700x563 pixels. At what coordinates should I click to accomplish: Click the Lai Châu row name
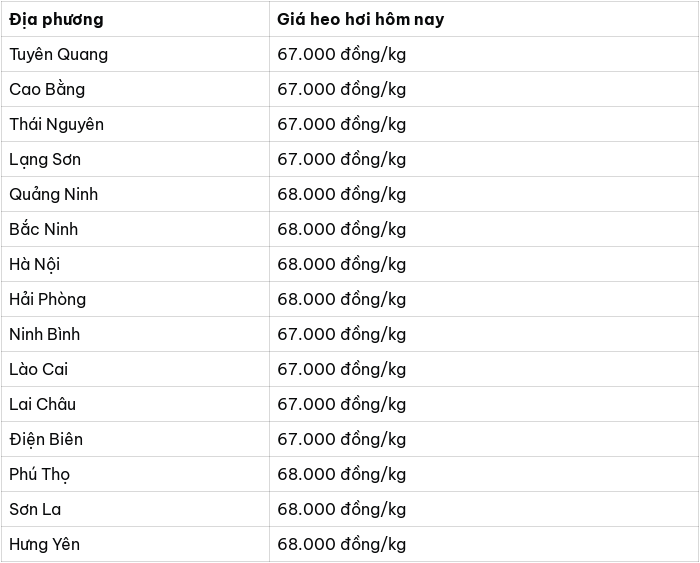tap(43, 404)
